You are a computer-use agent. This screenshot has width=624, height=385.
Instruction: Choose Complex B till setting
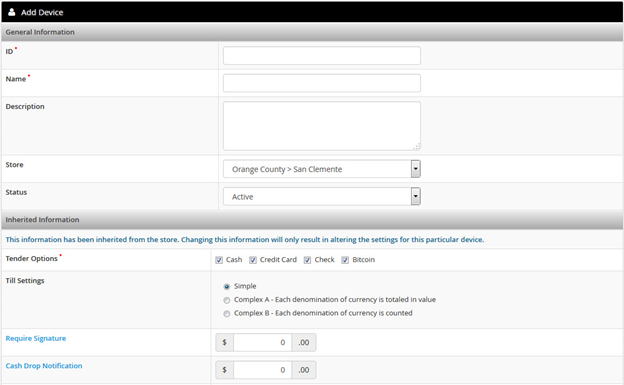tap(226, 314)
